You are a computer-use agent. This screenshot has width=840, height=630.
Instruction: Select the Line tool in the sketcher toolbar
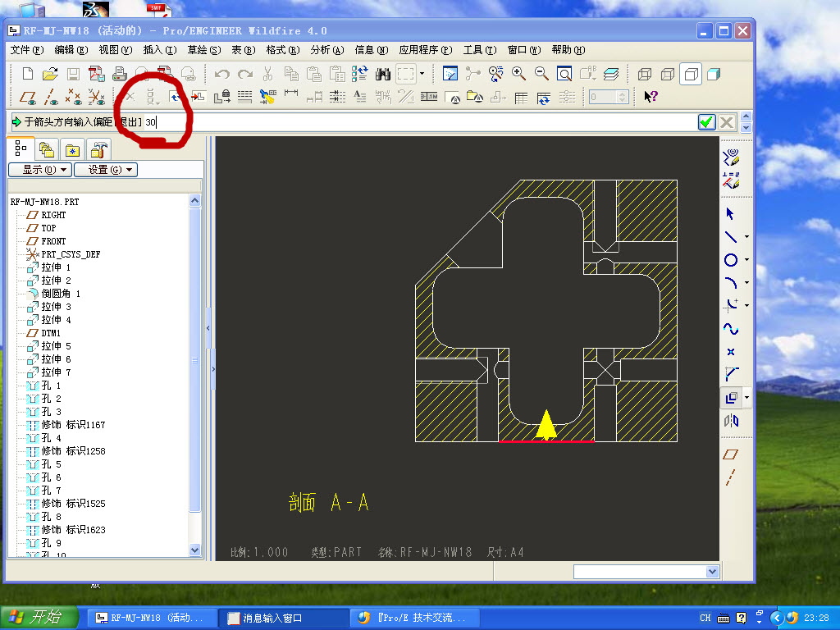731,237
